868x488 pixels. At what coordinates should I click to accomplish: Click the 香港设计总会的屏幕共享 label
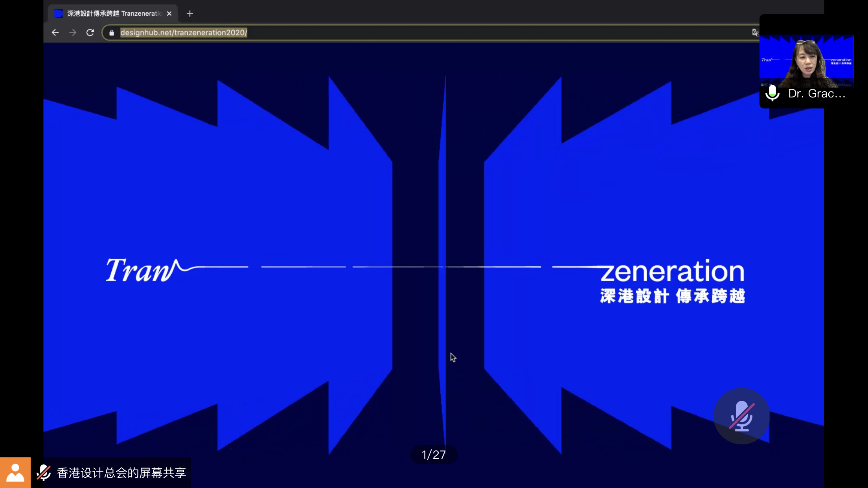pos(121,473)
